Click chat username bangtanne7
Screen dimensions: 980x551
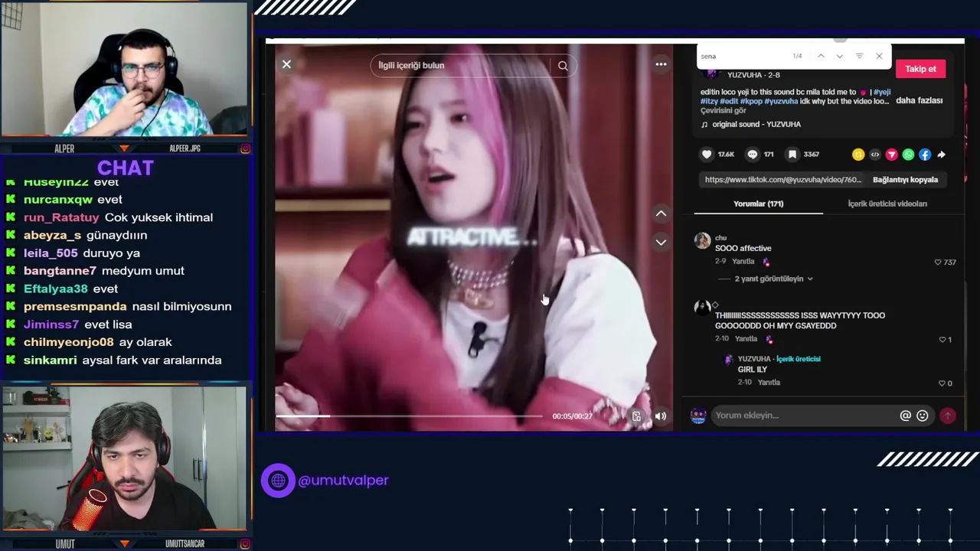tap(60, 271)
